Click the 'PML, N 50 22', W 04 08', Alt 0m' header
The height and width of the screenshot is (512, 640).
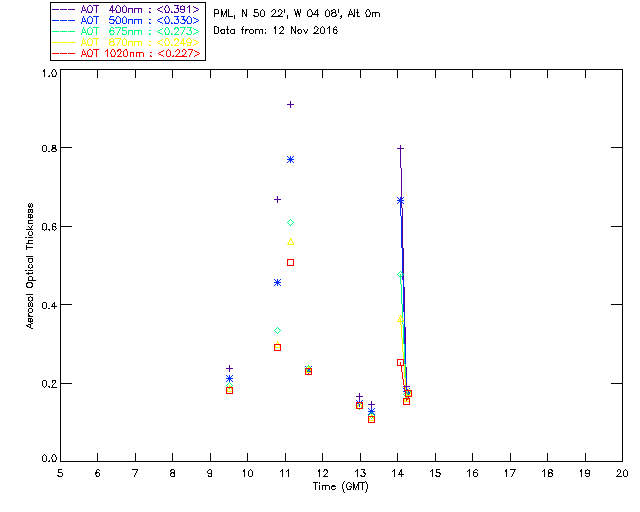pos(297,14)
